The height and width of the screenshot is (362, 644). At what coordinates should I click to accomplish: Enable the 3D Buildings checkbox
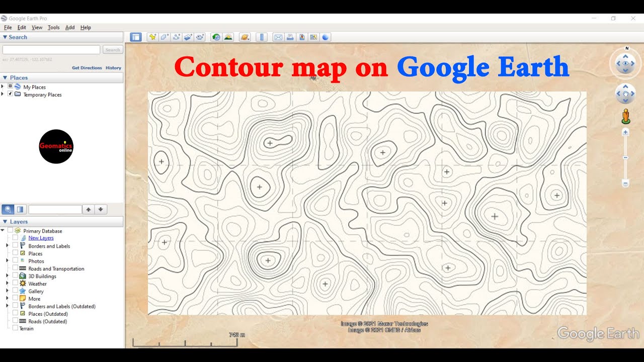pos(15,276)
